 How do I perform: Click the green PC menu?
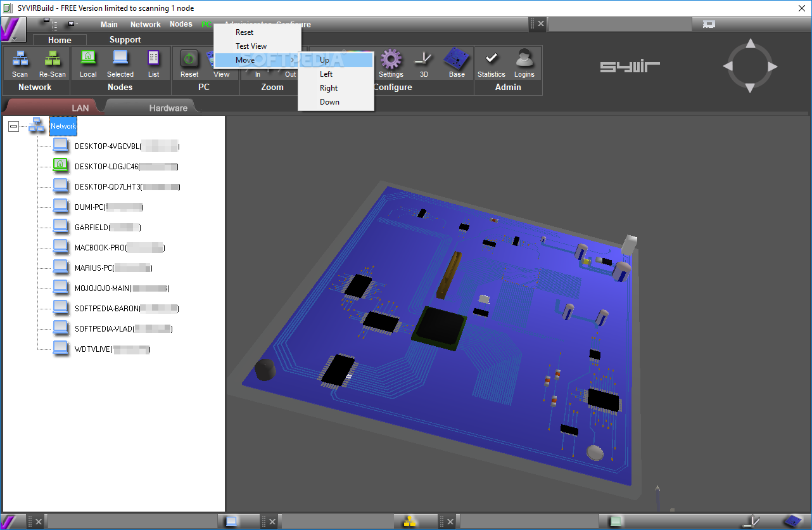click(206, 24)
